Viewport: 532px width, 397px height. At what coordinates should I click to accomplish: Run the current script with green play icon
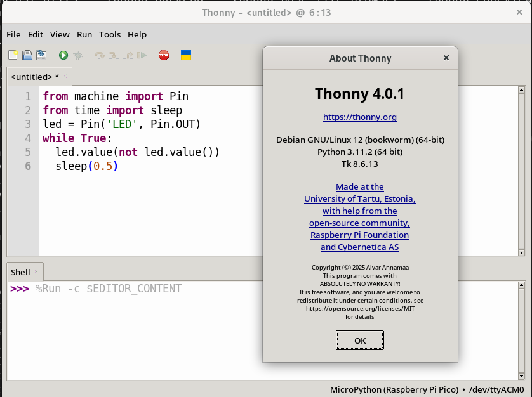click(63, 56)
